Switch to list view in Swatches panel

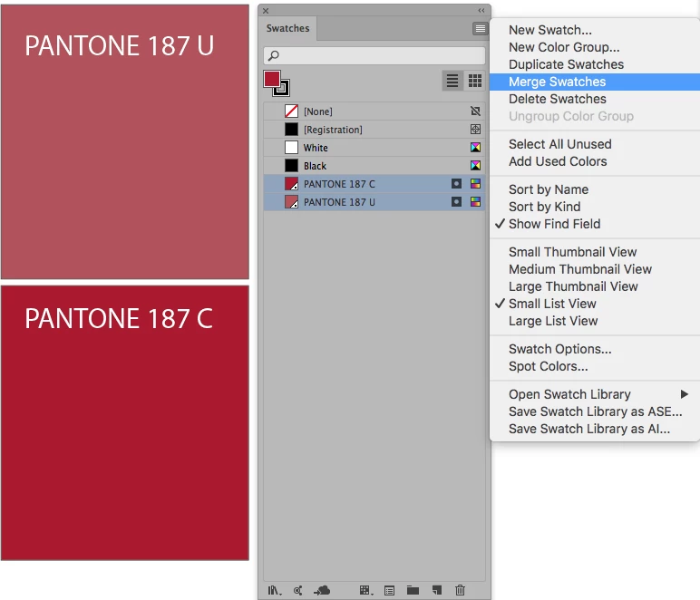click(x=452, y=81)
